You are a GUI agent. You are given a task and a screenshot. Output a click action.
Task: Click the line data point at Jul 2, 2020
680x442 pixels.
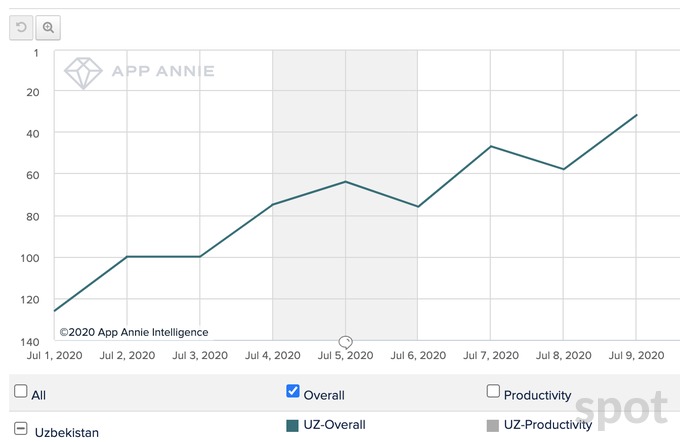tap(127, 257)
